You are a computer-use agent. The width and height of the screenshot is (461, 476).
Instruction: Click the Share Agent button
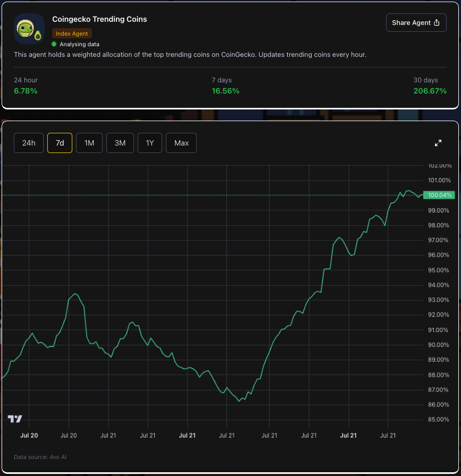(x=416, y=22)
